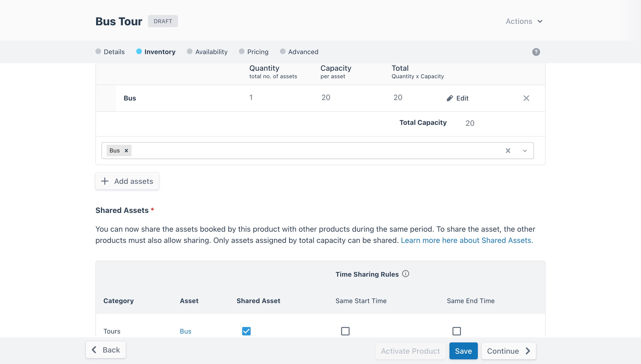Click the DRAFT status badge
641x364 pixels.
coord(163,21)
